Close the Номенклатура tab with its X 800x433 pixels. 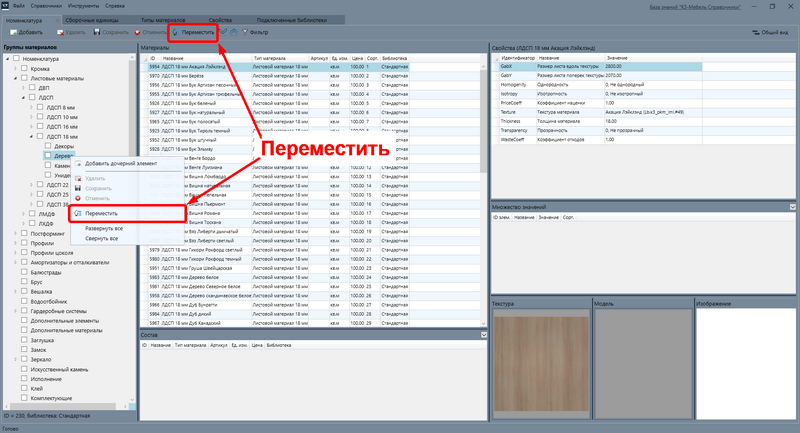57,20
